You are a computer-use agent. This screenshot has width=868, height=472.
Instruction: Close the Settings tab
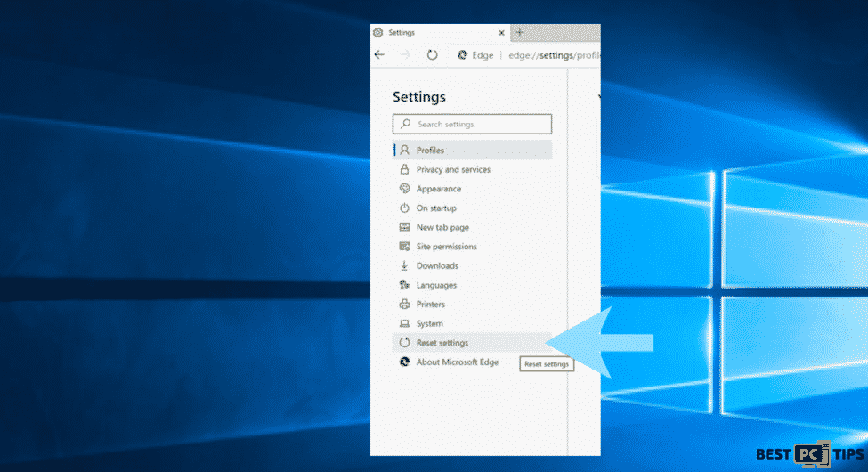501,33
